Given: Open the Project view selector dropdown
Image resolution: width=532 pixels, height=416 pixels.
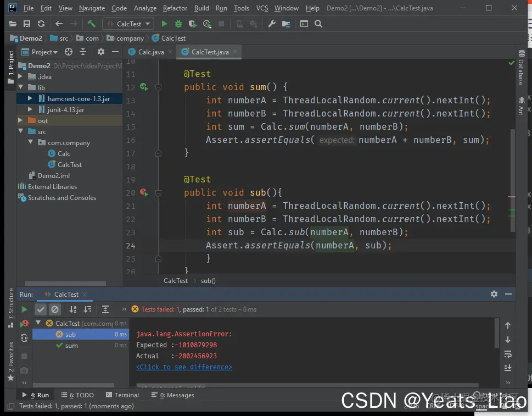Looking at the screenshot, I should click(x=40, y=52).
